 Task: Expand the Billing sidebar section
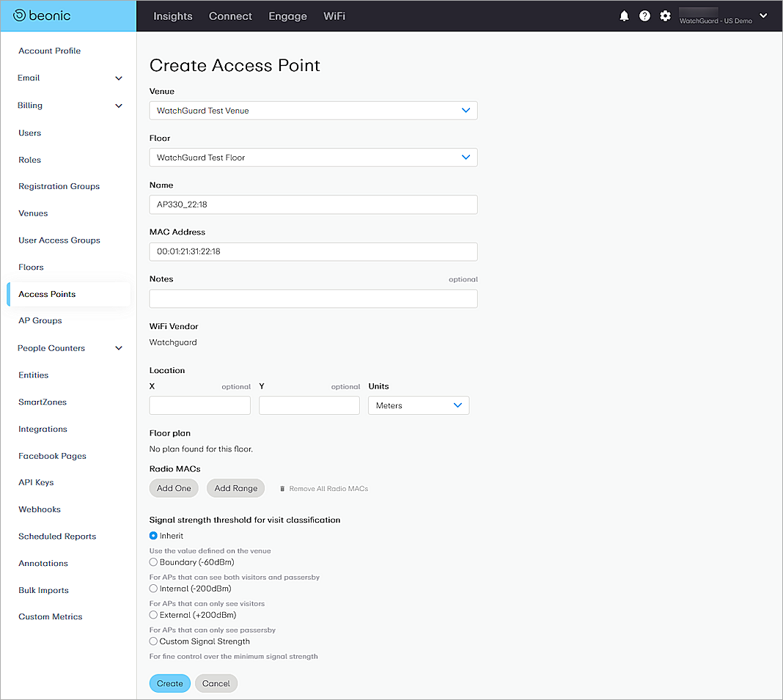pyautogui.click(x=118, y=105)
